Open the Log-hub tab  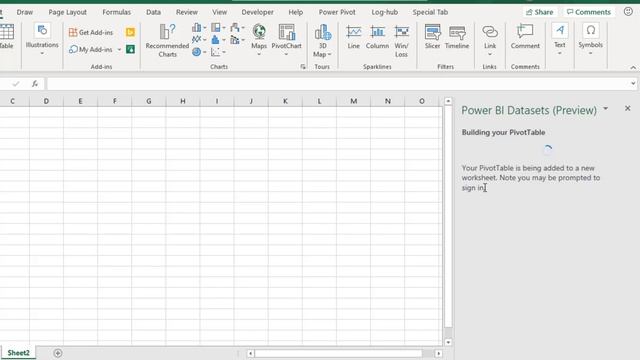(384, 12)
